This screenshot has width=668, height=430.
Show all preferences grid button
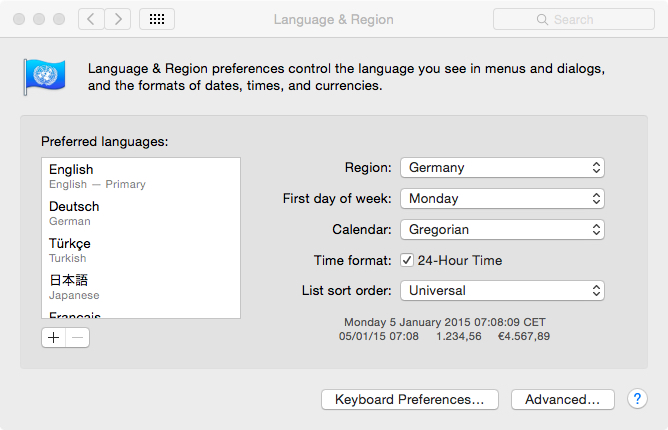[158, 19]
